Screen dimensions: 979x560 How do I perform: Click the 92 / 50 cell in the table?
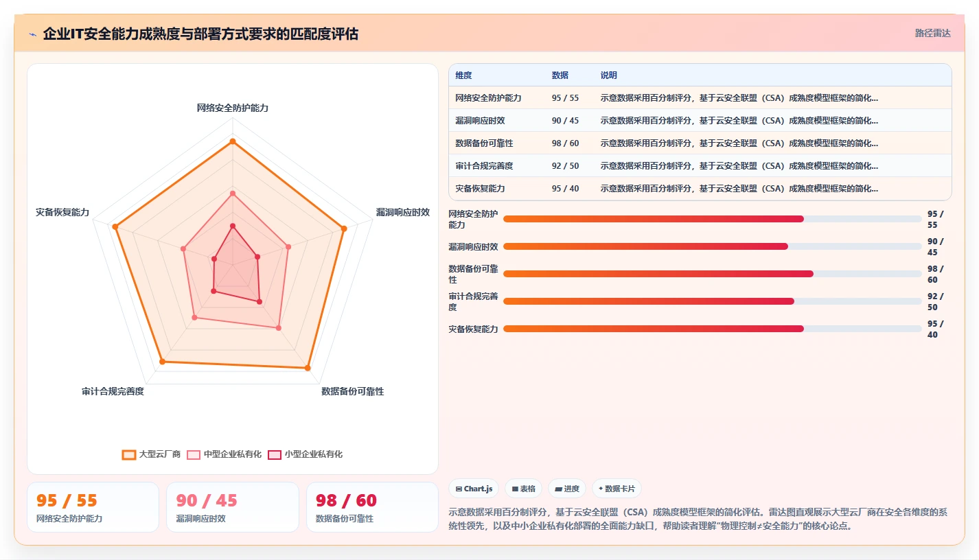pos(565,166)
